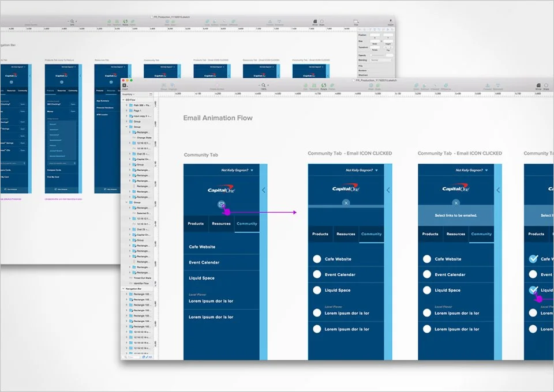Screen dimensions: 554x392
Task: Open Not Kelly Gagnon dropdown on first artboard
Action: coord(237,170)
